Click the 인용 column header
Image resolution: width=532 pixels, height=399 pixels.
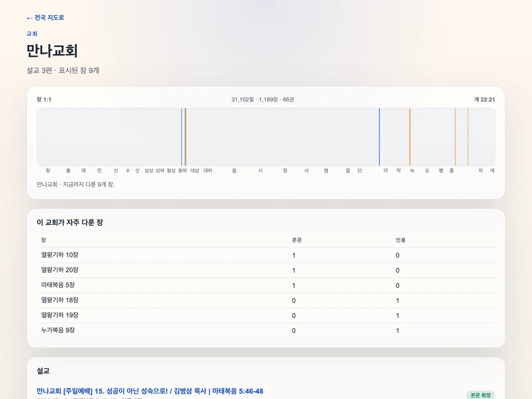point(401,240)
